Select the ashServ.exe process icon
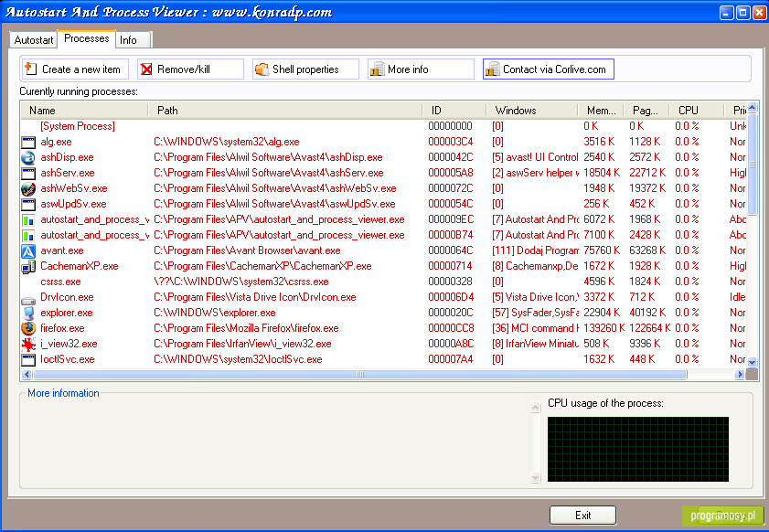This screenshot has height=532, width=769. 28,173
